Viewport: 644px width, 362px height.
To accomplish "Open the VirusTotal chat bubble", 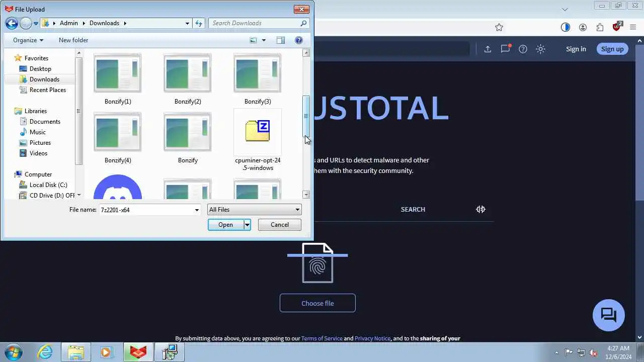I will 609,315.
